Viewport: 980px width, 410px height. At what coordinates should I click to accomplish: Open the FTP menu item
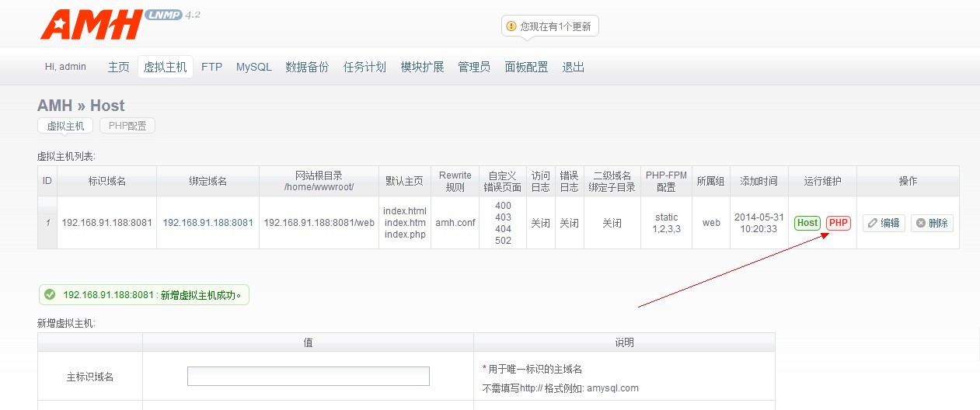[x=211, y=67]
